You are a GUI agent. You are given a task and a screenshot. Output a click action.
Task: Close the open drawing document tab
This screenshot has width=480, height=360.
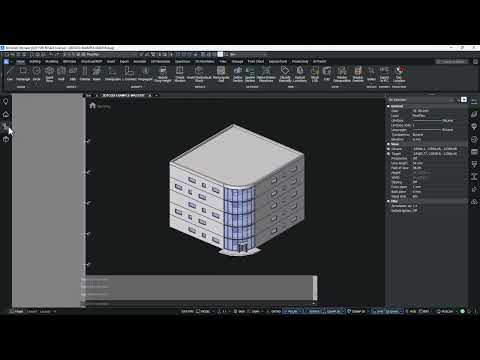(150, 95)
